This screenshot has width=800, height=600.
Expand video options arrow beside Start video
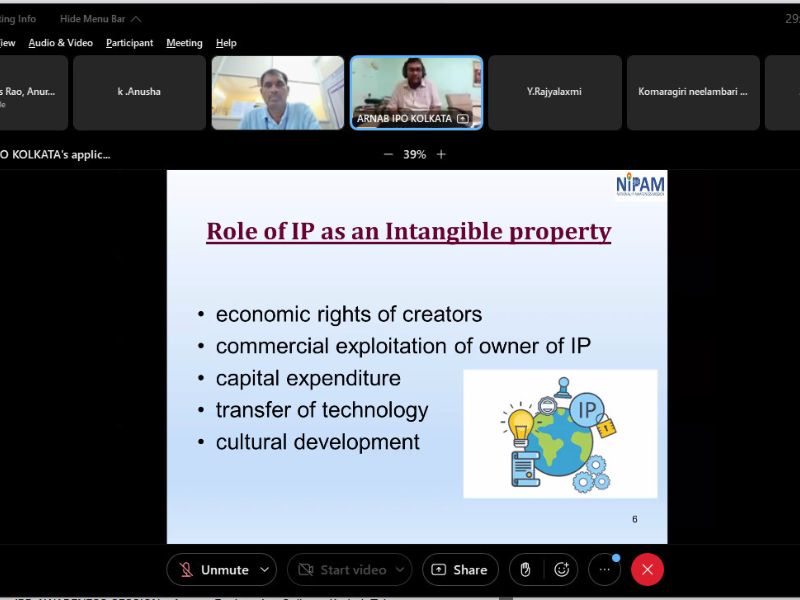pos(400,569)
